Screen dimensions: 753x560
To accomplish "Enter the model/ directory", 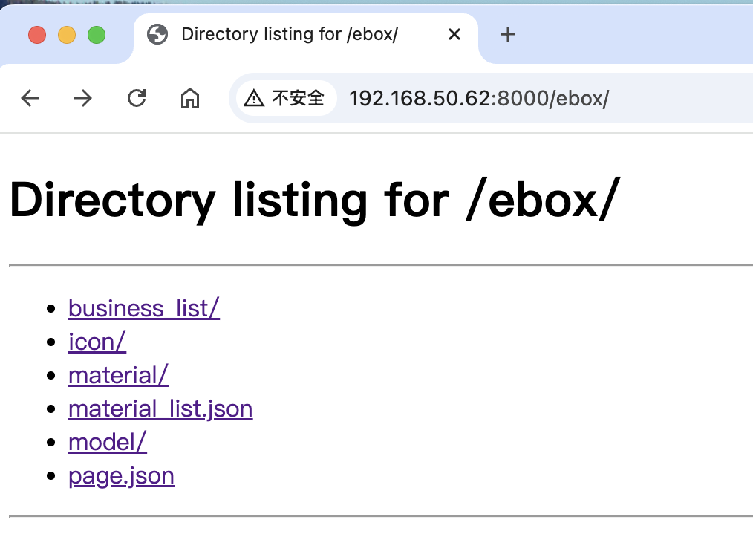I will click(108, 442).
